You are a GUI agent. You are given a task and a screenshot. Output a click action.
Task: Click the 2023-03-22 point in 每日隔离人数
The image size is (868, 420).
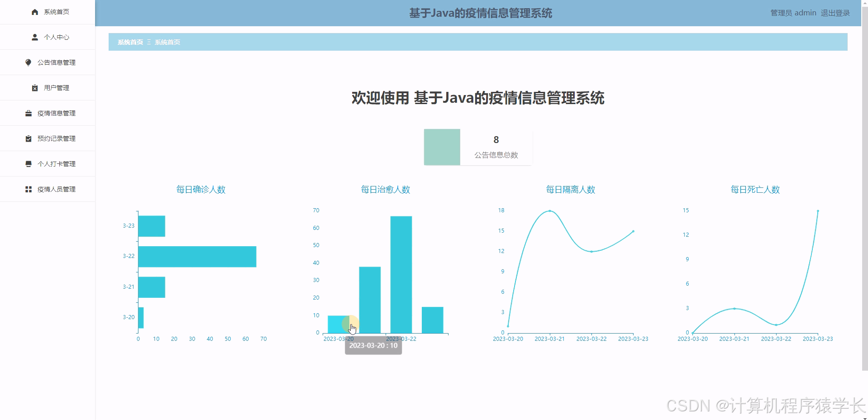coord(591,252)
